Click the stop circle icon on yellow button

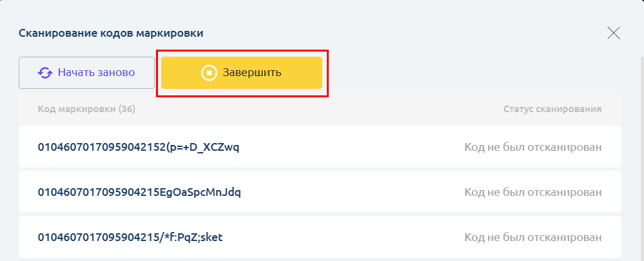point(209,73)
